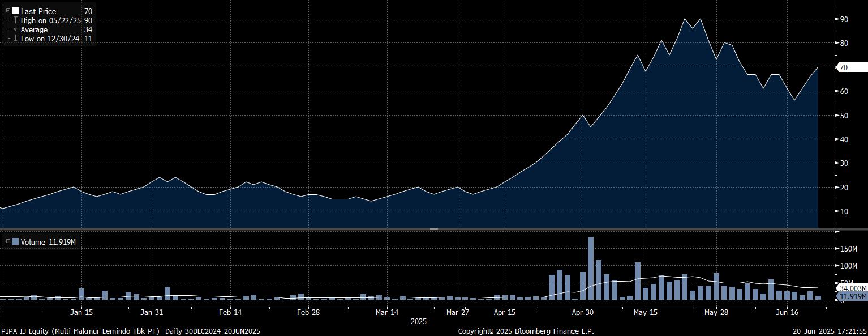This screenshot has width=868, height=336.
Task: Click the 11.919M volume axis tag
Action: point(853,296)
